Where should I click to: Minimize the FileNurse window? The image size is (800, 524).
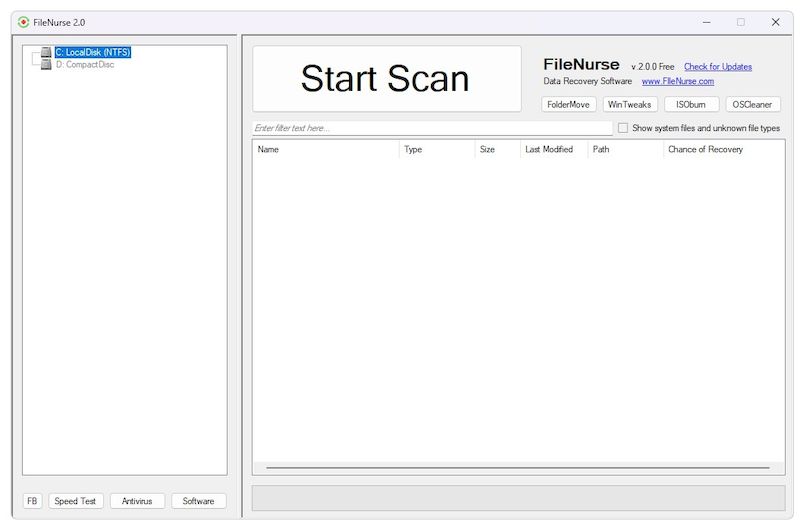coord(707,22)
